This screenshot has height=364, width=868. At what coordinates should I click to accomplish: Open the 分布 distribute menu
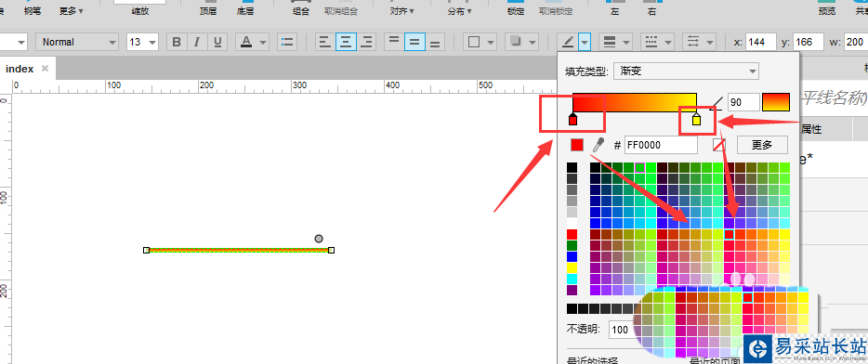click(460, 11)
